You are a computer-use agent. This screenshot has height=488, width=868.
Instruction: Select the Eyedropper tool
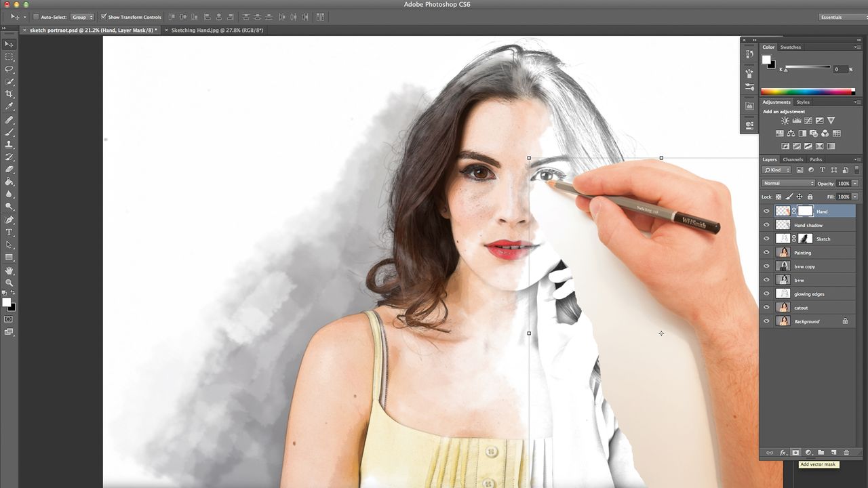9,106
